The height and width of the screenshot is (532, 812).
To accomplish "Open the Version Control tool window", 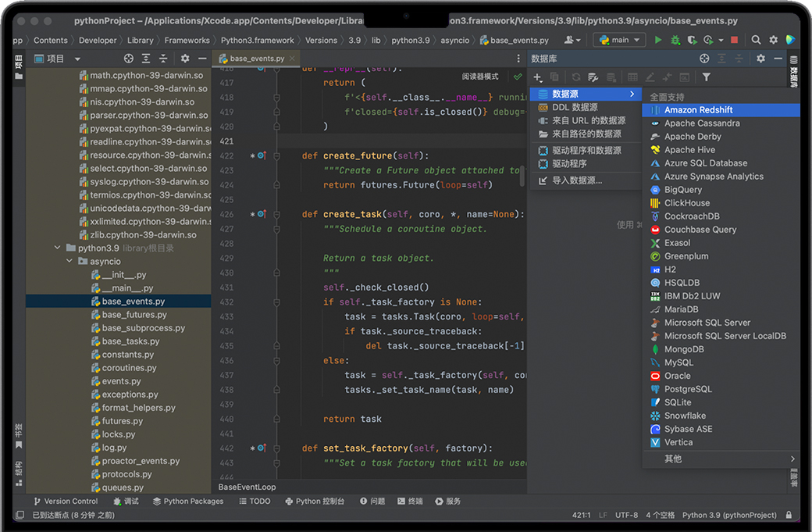I will [65, 502].
